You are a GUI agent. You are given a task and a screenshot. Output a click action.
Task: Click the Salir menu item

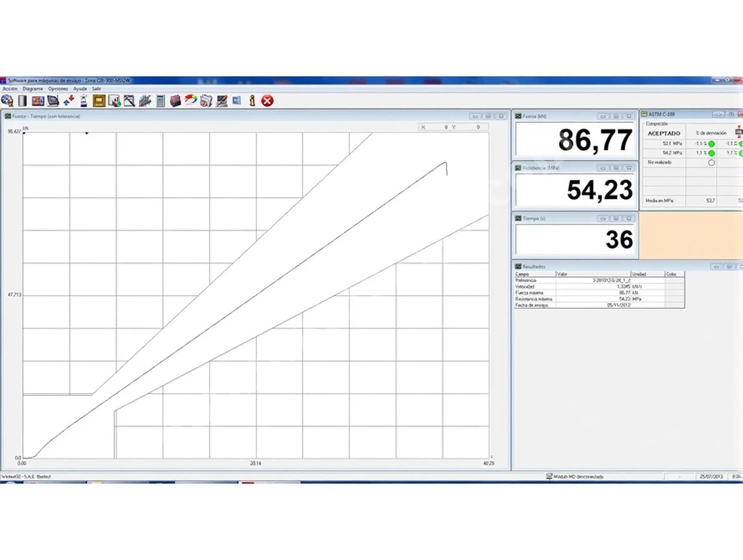[x=97, y=89]
